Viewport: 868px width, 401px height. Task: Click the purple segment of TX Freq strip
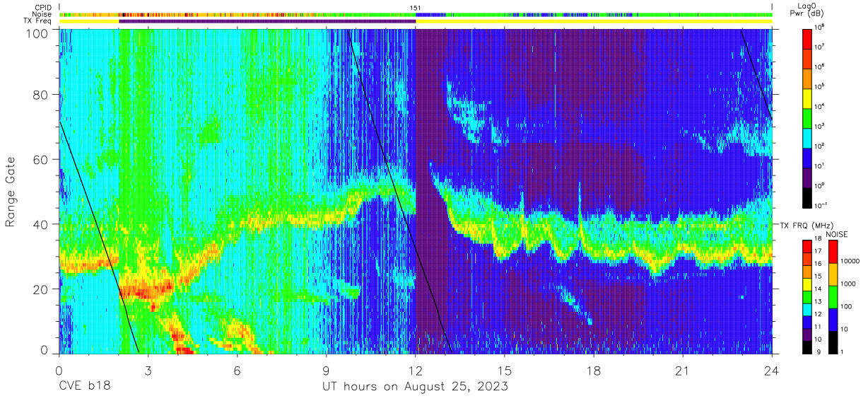(267, 21)
